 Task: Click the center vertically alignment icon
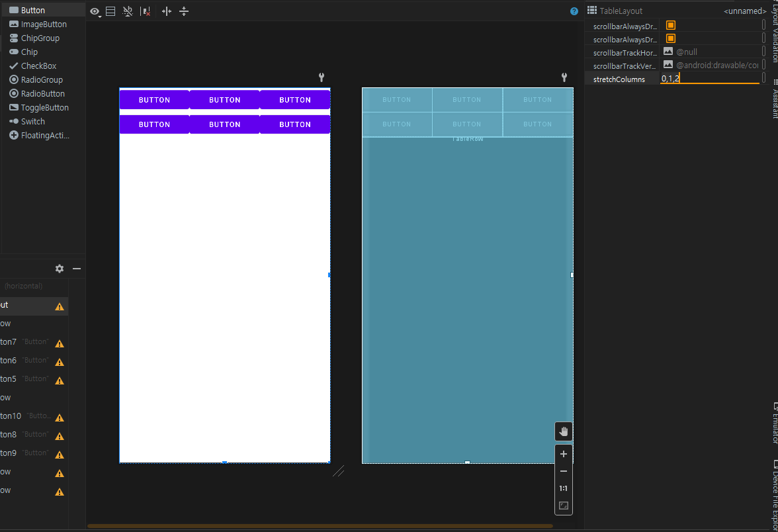(x=184, y=11)
